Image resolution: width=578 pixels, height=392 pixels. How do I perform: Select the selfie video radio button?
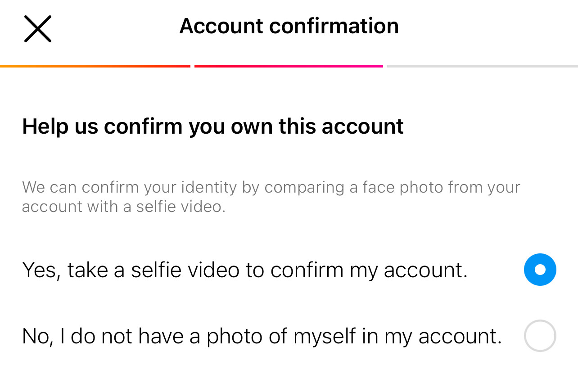[540, 270]
